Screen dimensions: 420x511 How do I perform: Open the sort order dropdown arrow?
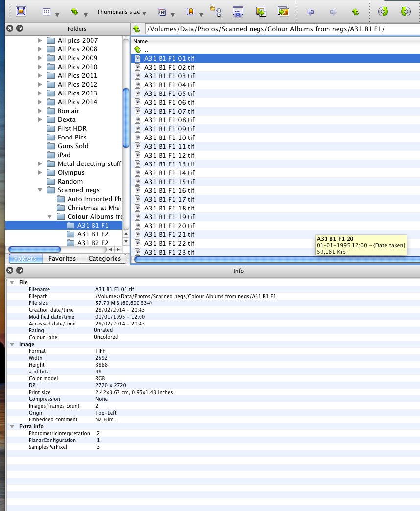coord(86,15)
